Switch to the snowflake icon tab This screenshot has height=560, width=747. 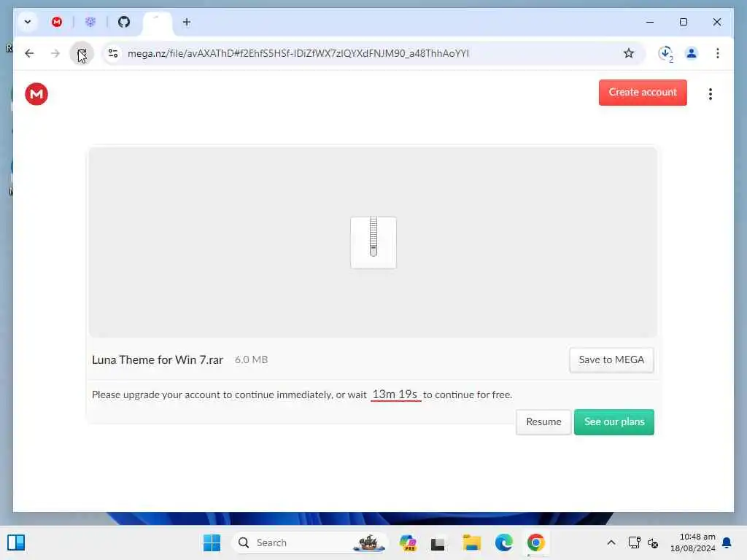pos(90,22)
